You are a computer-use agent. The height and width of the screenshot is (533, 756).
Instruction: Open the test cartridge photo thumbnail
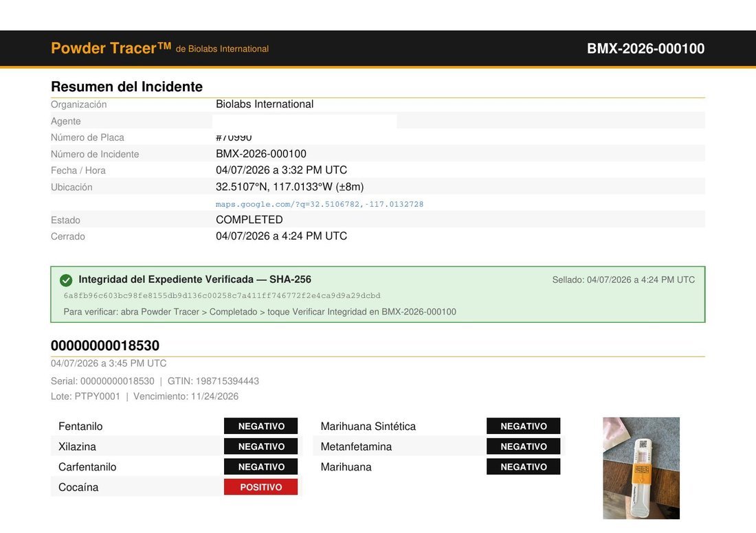(641, 468)
